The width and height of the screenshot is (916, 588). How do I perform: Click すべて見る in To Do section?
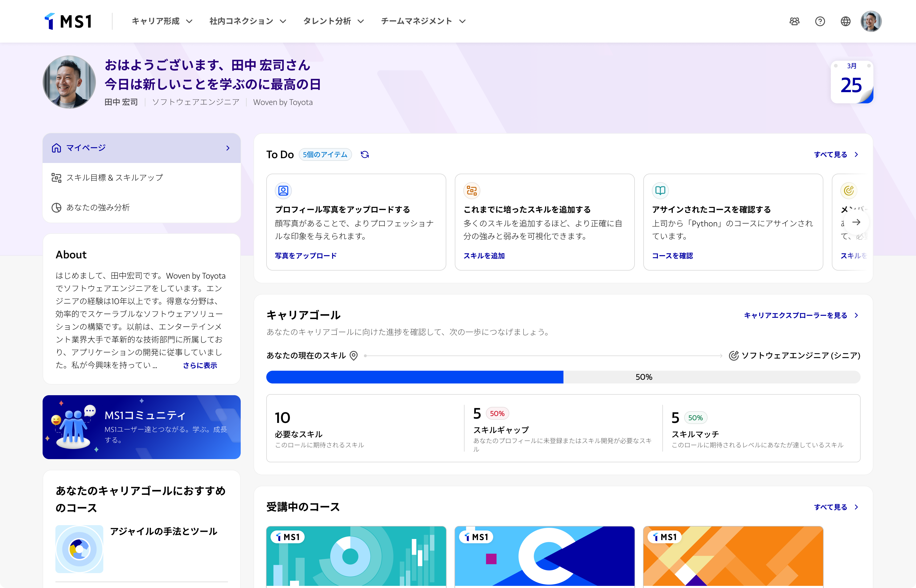click(x=836, y=155)
